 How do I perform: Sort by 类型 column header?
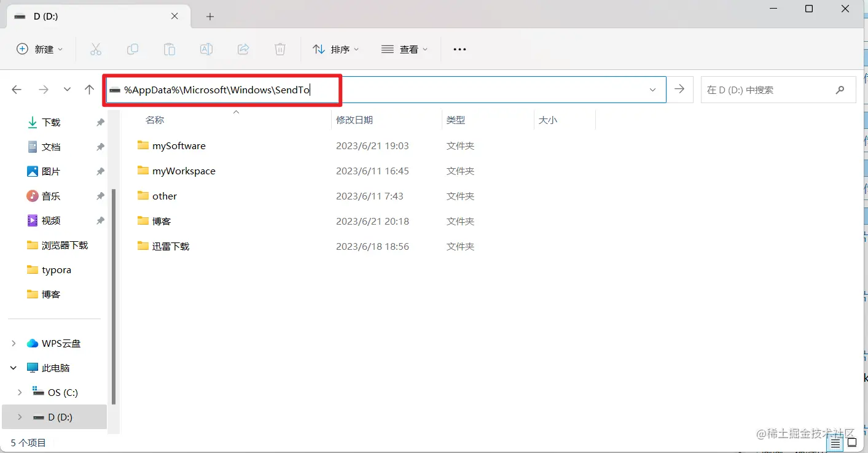pyautogui.click(x=456, y=120)
